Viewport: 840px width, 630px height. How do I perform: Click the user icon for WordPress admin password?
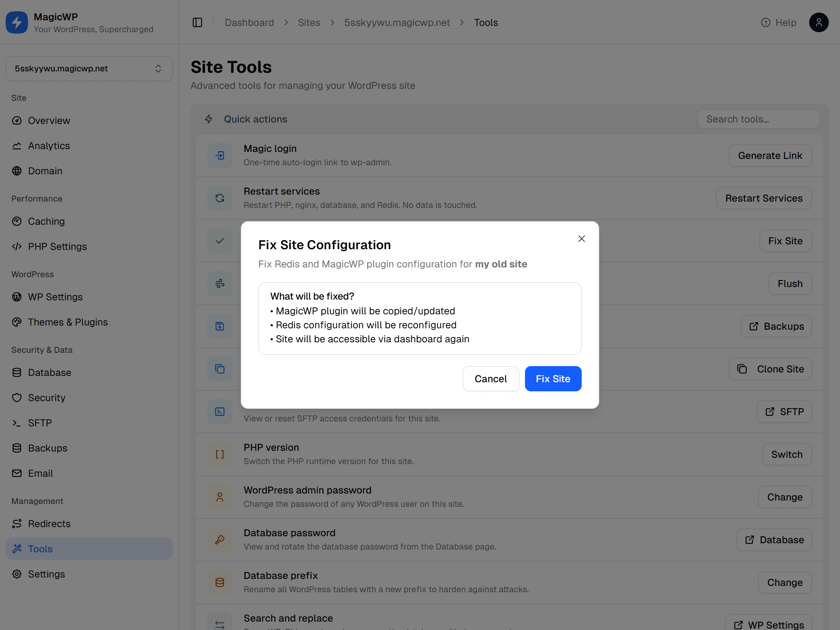(x=220, y=497)
